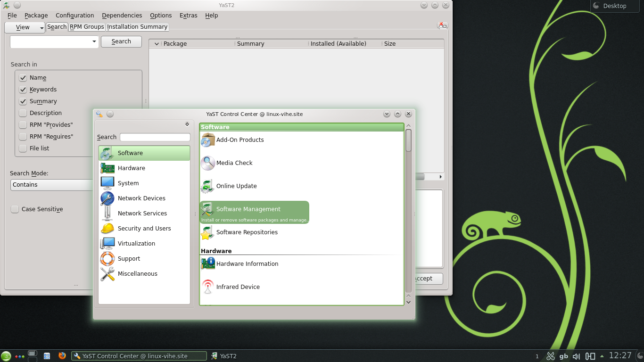Select Security and Users category icon
The image size is (644, 362).
click(107, 229)
